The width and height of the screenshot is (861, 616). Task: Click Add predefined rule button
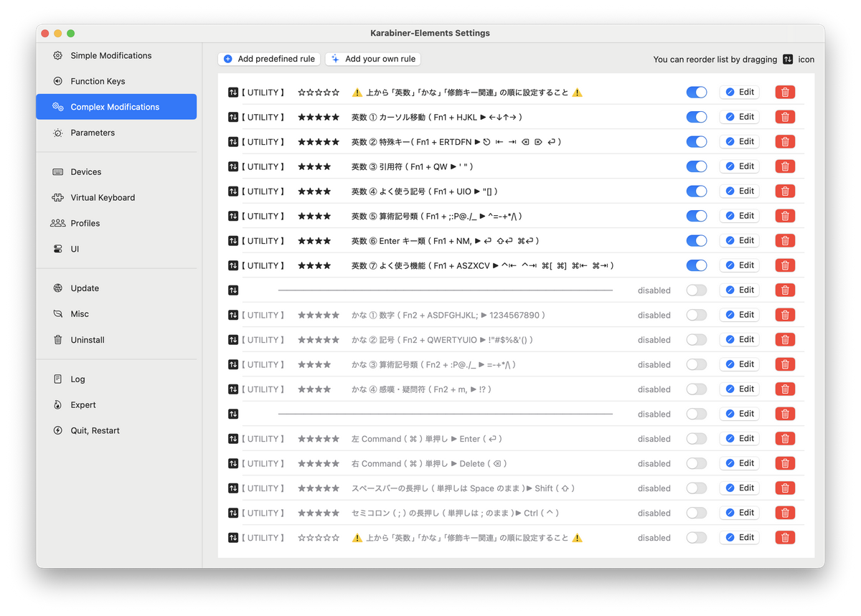269,59
